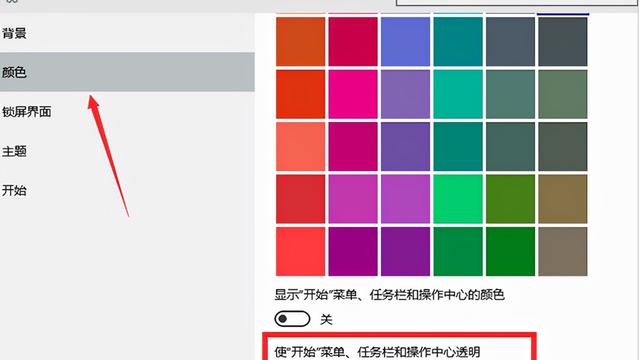Screen dimensions: 640x360
Task: Pick the khaki brown color swatch
Action: point(563,199)
